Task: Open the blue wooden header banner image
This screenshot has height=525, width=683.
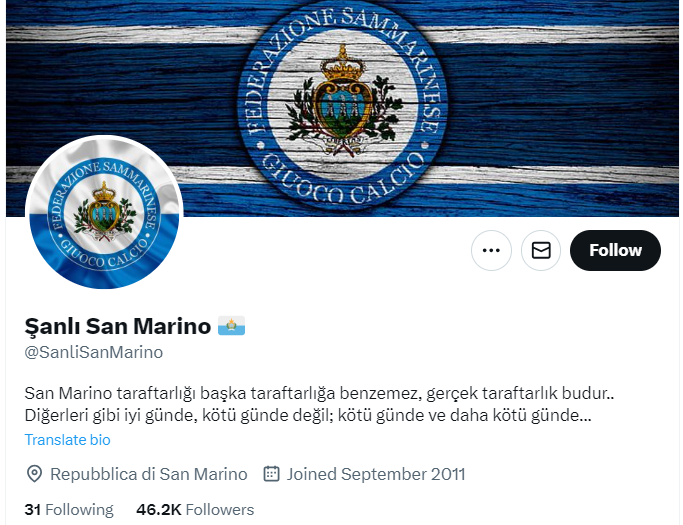Action: pyautogui.click(x=342, y=108)
